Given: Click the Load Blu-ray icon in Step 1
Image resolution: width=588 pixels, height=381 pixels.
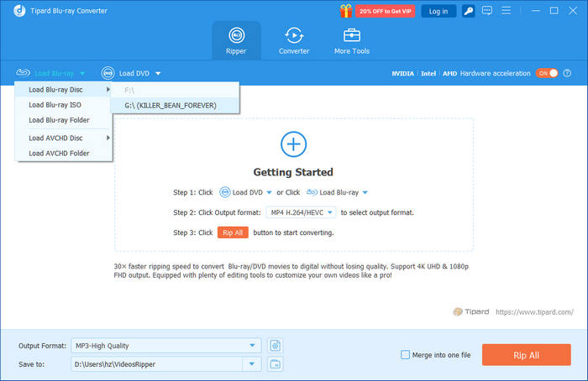Looking at the screenshot, I should point(312,192).
